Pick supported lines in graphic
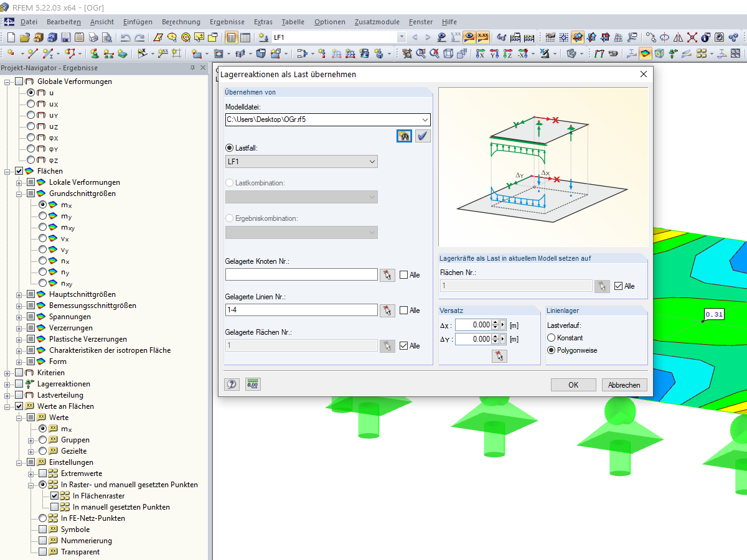The image size is (747, 560). [388, 310]
